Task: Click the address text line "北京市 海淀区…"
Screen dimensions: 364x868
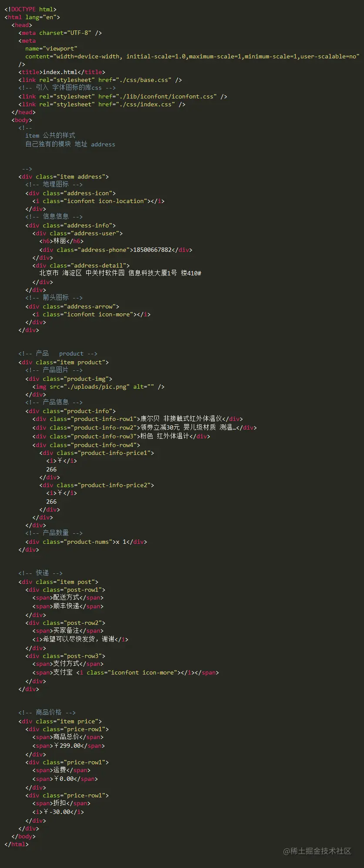Action: tap(120, 273)
